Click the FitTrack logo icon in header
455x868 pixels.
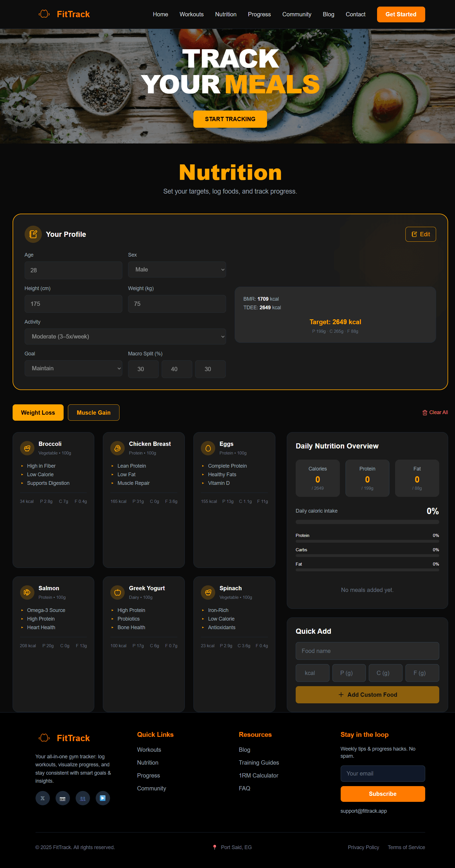pyautogui.click(x=44, y=14)
